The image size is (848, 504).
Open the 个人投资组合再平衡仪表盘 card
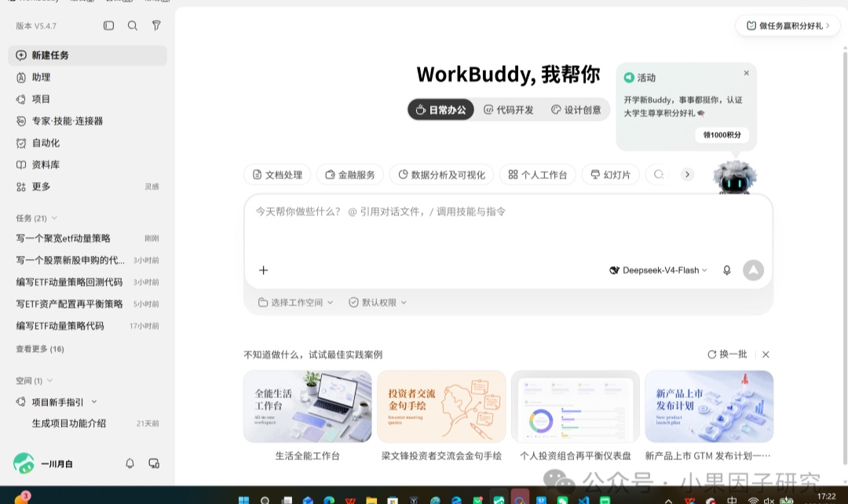(x=576, y=415)
